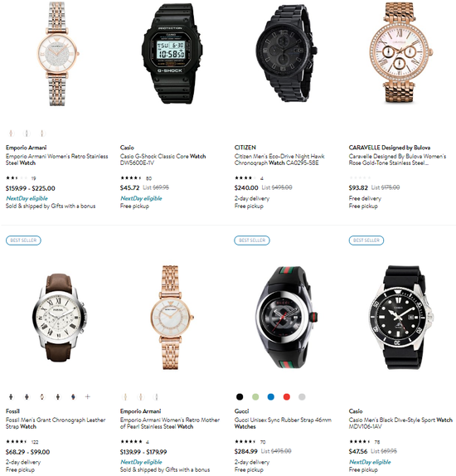Select first Fossil Grant watch variant icon
The image size is (456, 476).
[11, 396]
